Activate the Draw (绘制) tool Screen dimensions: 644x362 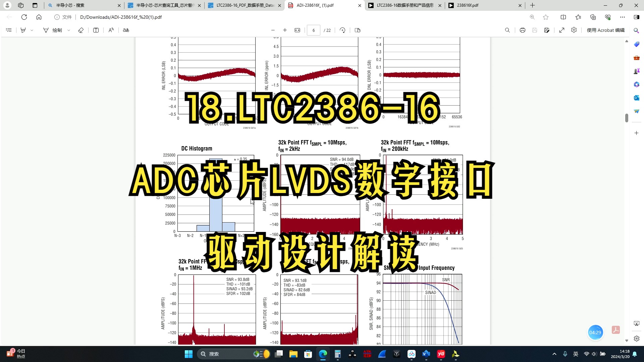(x=53, y=30)
